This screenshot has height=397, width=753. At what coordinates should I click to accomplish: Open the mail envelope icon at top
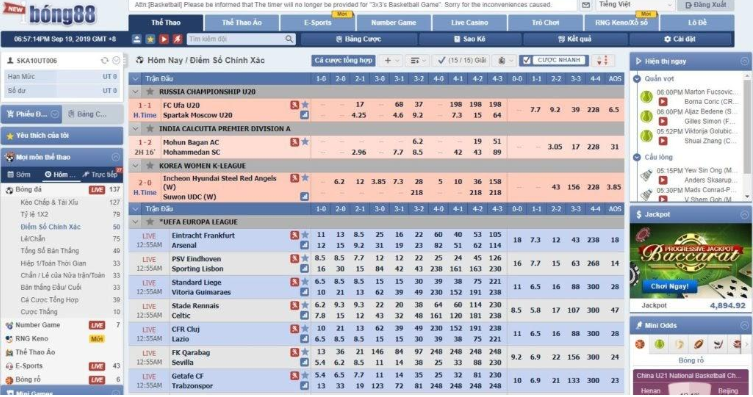pos(586,5)
